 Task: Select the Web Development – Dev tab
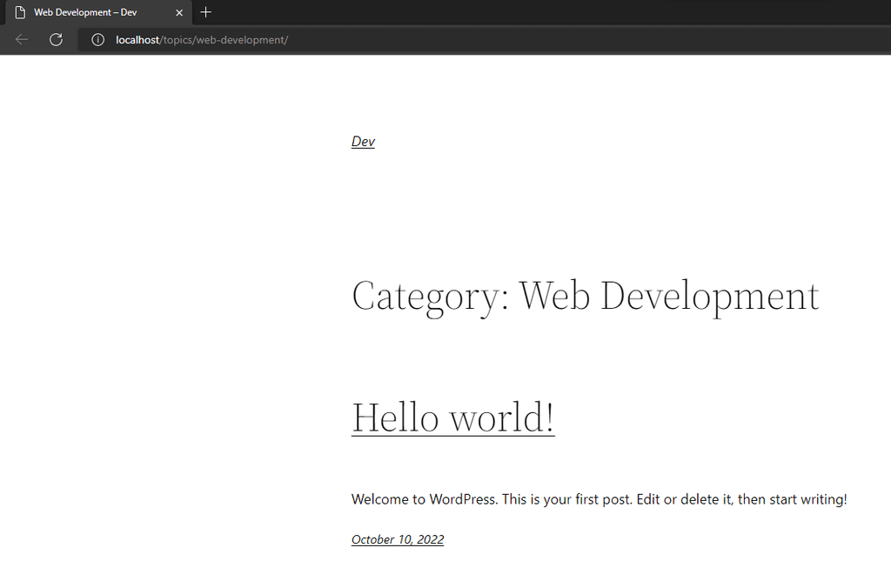pos(98,12)
